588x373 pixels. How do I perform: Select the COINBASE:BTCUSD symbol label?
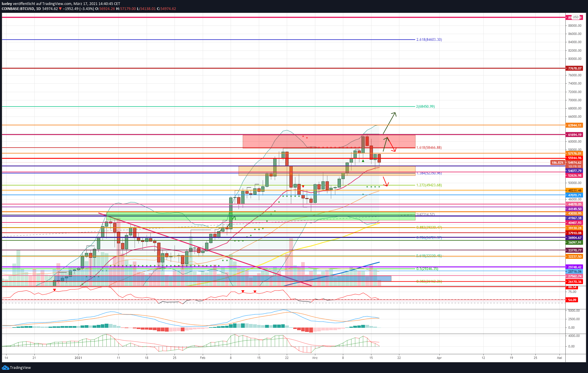(x=18, y=9)
